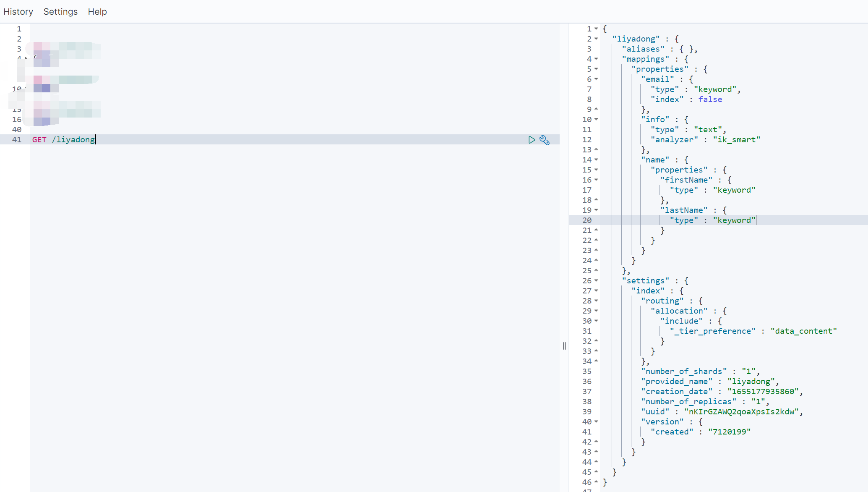Image resolution: width=868 pixels, height=492 pixels.
Task: Fold the "routing" block at line 28
Action: click(x=596, y=301)
